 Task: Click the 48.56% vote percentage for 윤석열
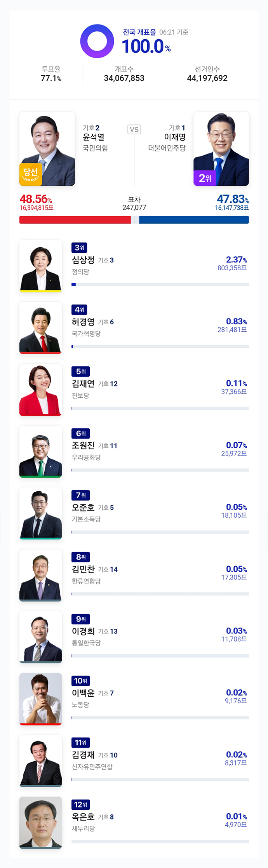pos(36,199)
